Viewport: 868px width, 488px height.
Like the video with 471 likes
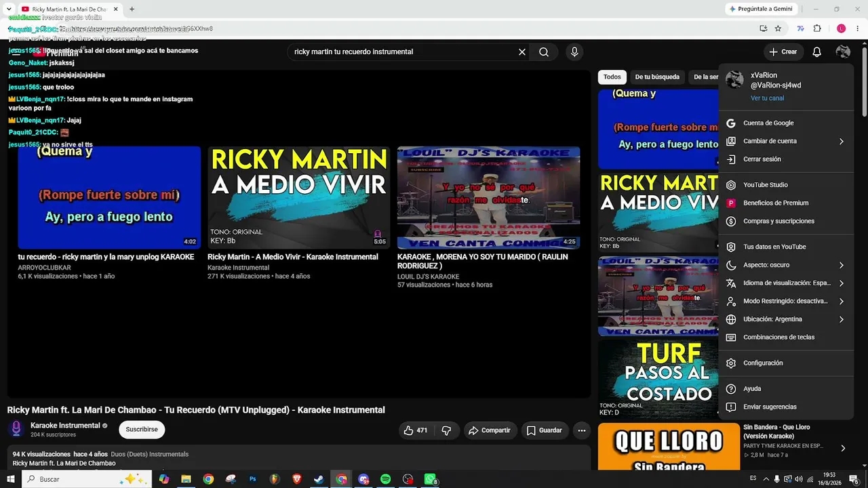pyautogui.click(x=417, y=430)
